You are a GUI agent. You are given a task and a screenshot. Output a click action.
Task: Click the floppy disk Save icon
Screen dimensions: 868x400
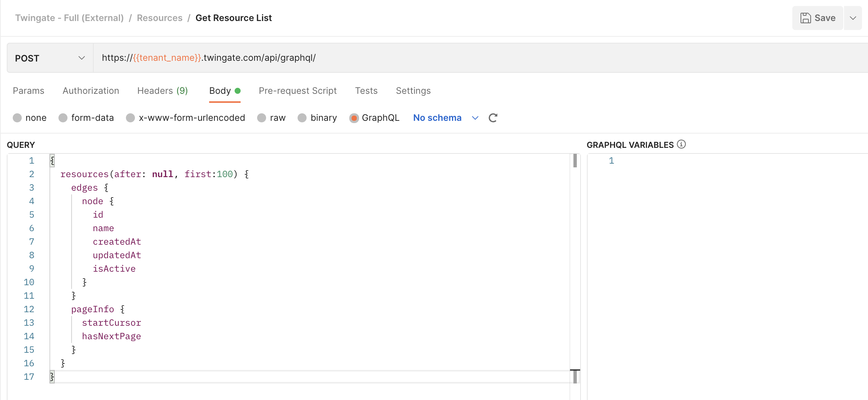805,18
